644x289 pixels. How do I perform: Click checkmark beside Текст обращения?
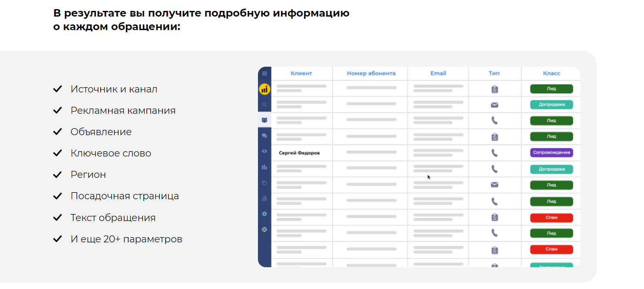[x=58, y=217]
